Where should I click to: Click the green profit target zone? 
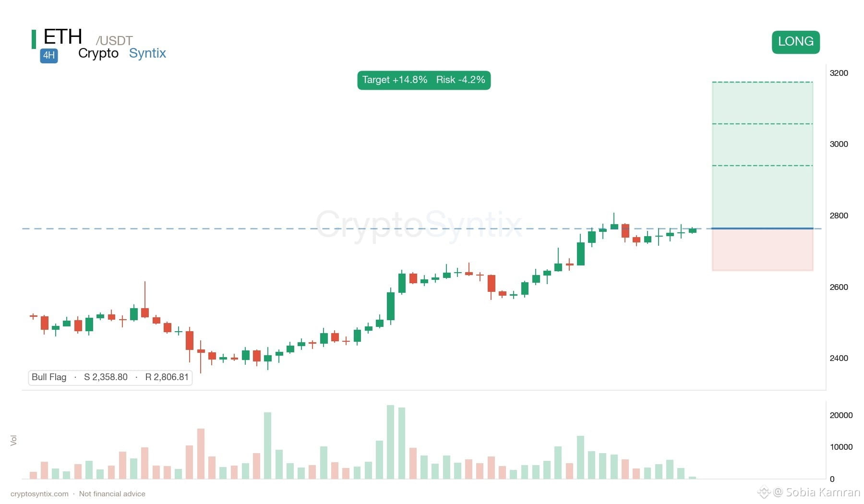point(762,155)
